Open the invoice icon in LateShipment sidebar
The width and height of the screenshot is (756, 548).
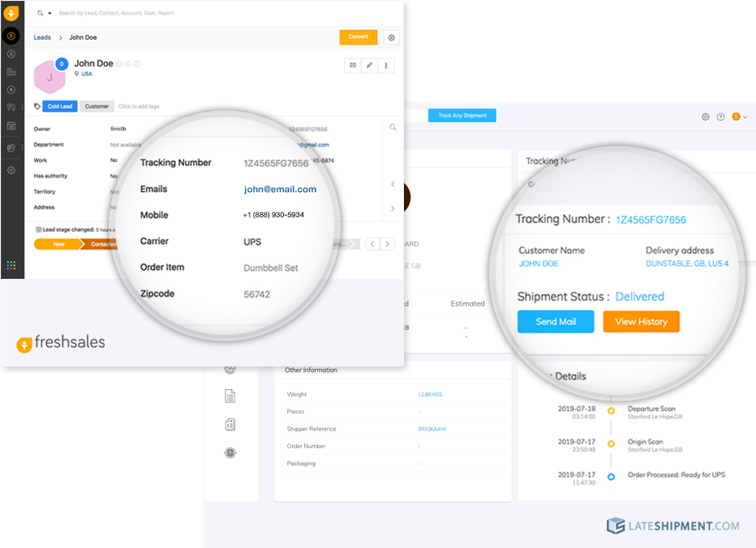[x=230, y=424]
